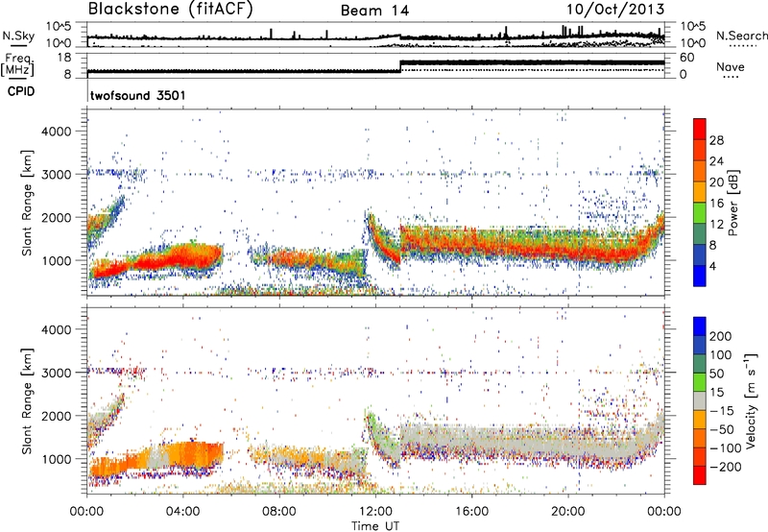Click the 1000 tick in the power panel

pos(56,260)
